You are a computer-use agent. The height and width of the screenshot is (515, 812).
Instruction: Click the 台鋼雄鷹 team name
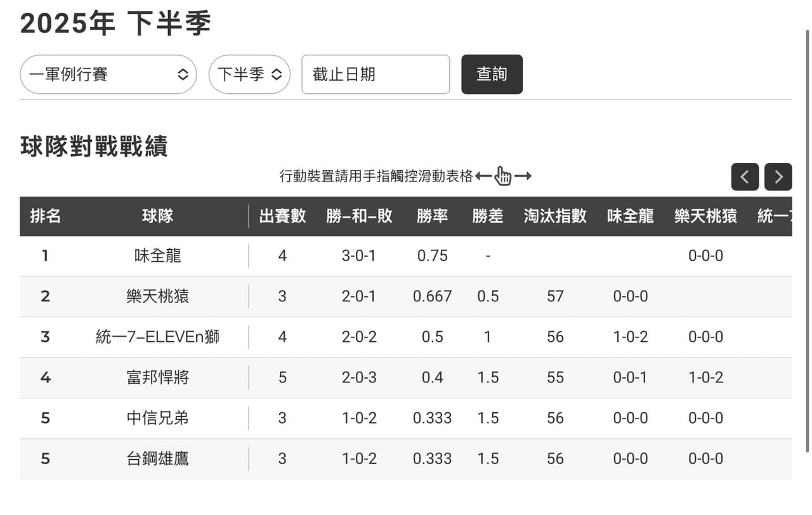[x=157, y=459]
